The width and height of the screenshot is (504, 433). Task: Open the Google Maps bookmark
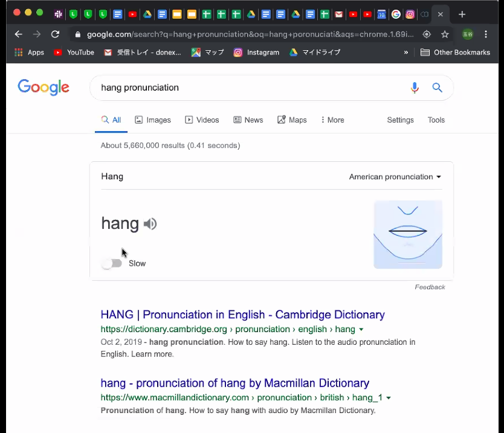[x=208, y=53]
